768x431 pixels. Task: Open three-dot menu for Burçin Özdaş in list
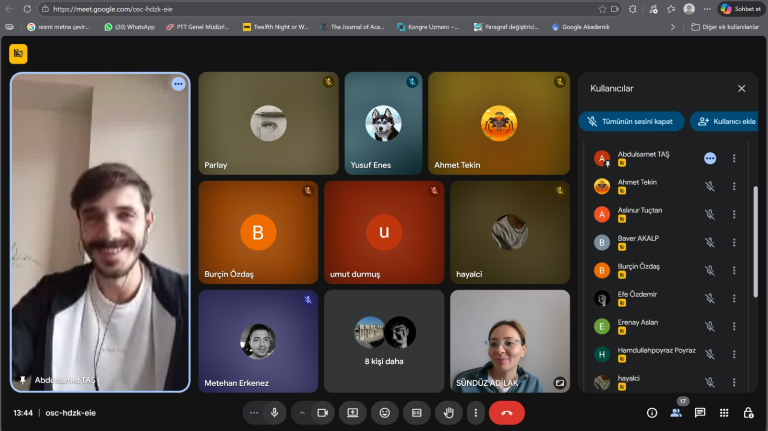coord(734,270)
